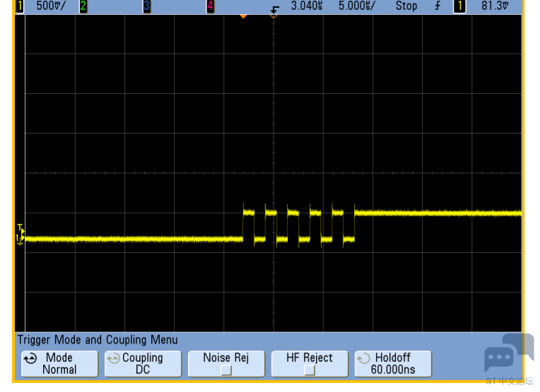Open the Coupling DC softkey
The image size is (540, 392).
pyautogui.click(x=143, y=364)
